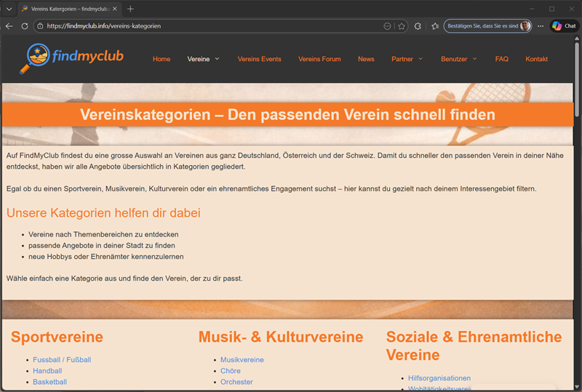This screenshot has width=582, height=392.
Task: Select the Vereins Katergorien browser tab
Action: 69,9
